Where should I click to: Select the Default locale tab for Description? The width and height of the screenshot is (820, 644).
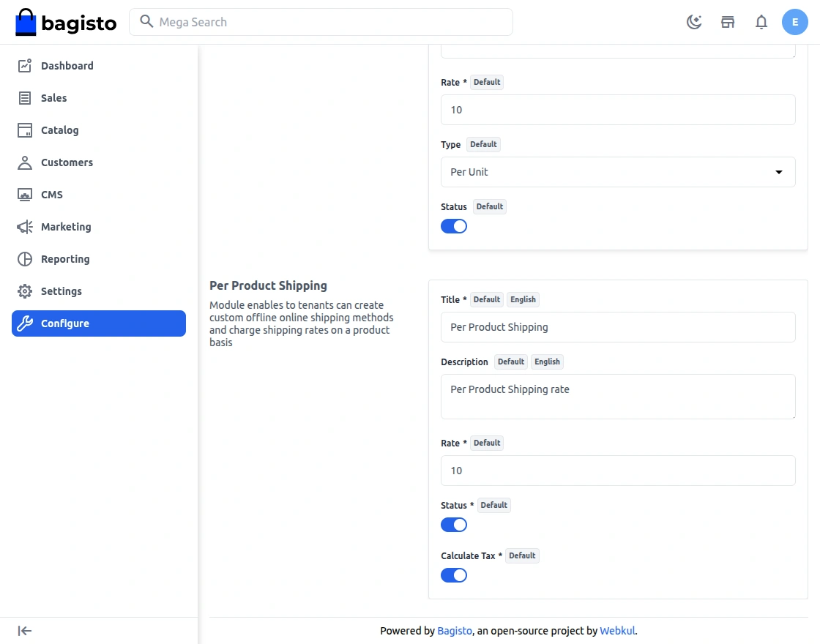pos(510,362)
